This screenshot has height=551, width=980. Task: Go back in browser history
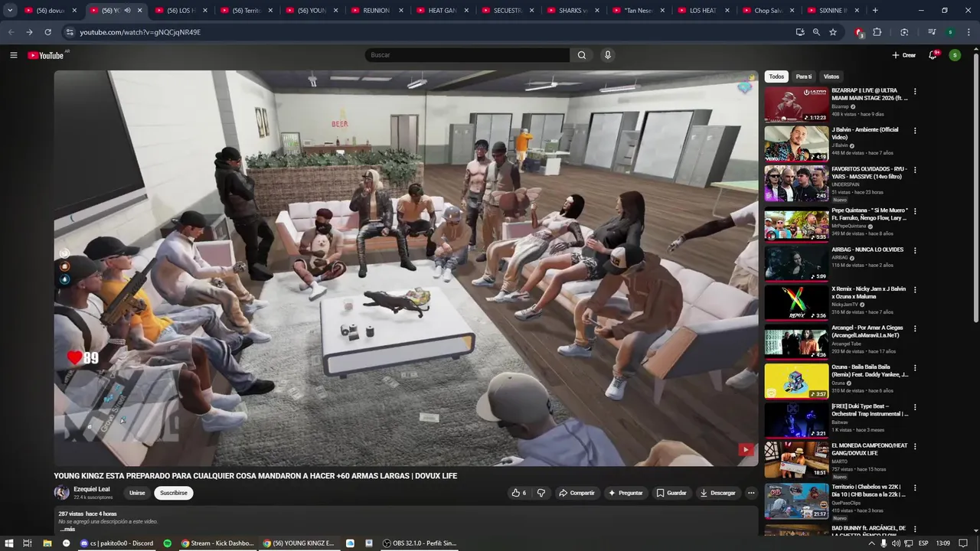point(11,32)
